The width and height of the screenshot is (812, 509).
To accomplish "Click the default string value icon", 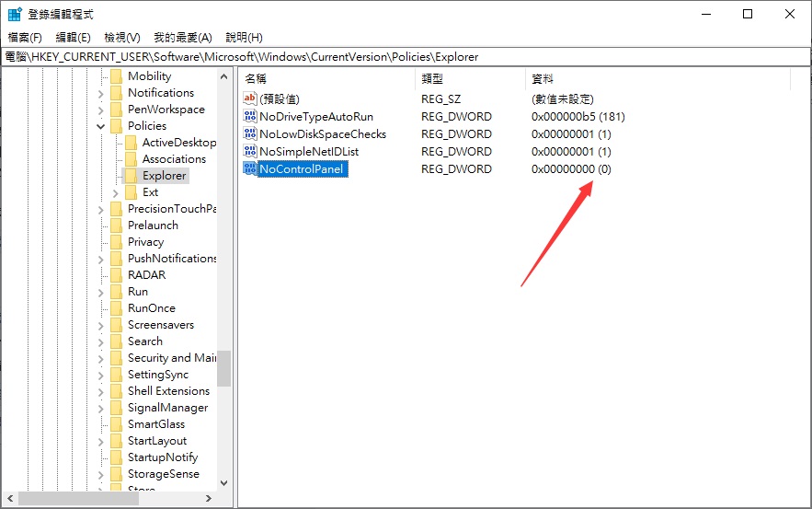I will click(x=250, y=98).
